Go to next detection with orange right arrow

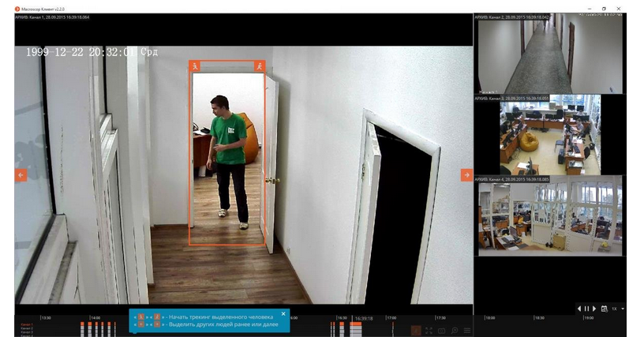pos(466,175)
